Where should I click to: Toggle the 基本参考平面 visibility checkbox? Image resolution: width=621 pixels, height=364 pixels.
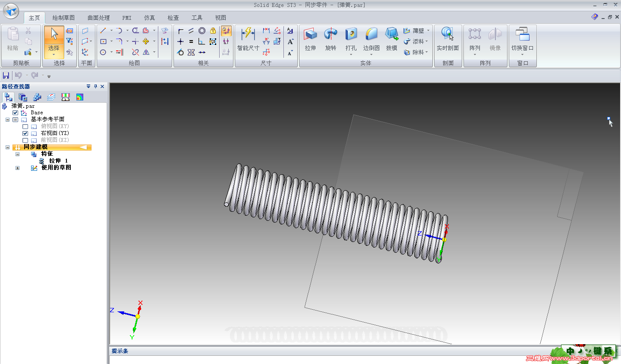[x=16, y=119]
